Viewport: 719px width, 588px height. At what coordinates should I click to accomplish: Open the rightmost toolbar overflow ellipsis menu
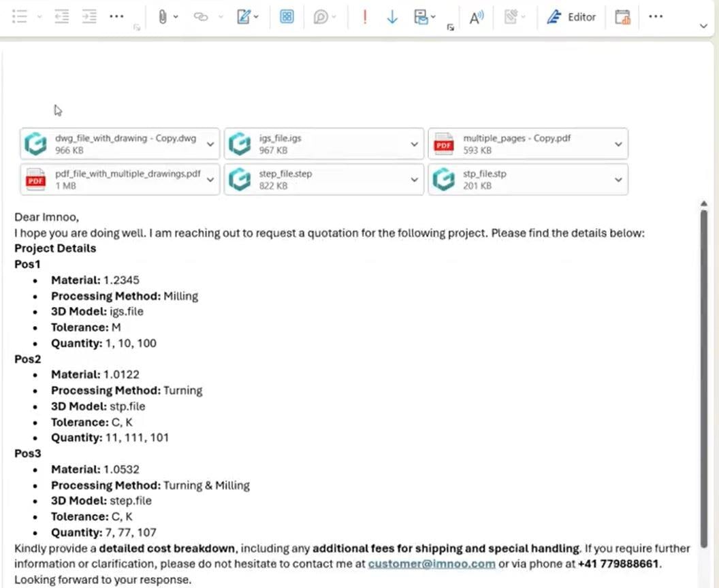[656, 16]
